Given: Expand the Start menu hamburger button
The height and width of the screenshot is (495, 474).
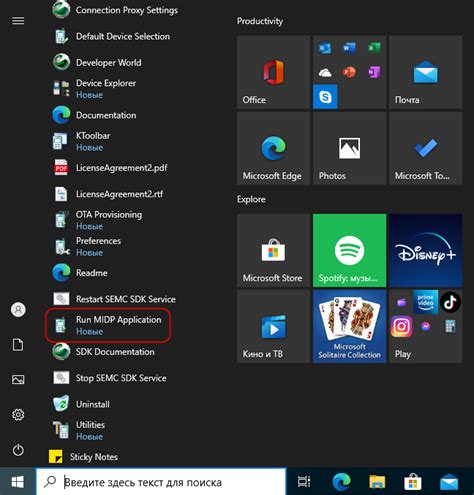Looking at the screenshot, I should coord(18,21).
